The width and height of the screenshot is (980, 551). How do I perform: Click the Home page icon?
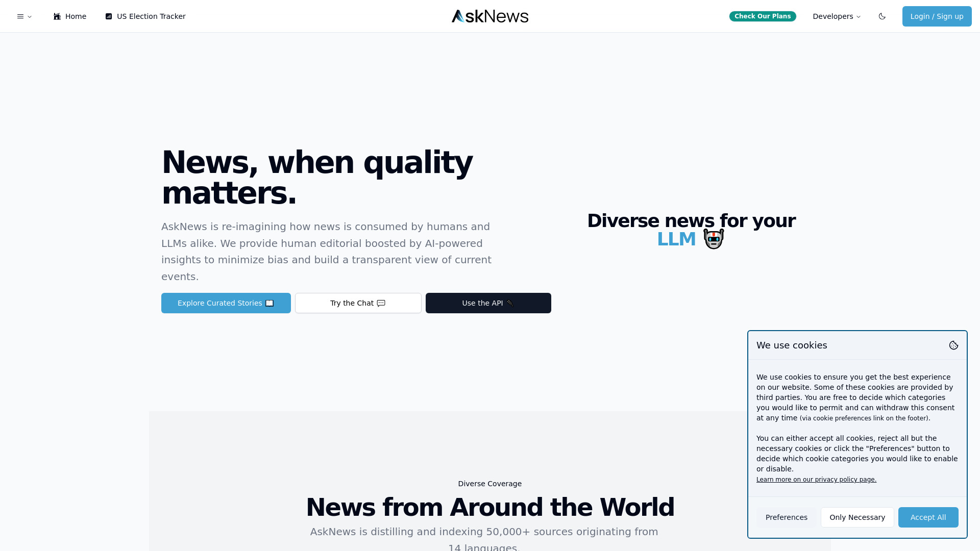pos(57,16)
